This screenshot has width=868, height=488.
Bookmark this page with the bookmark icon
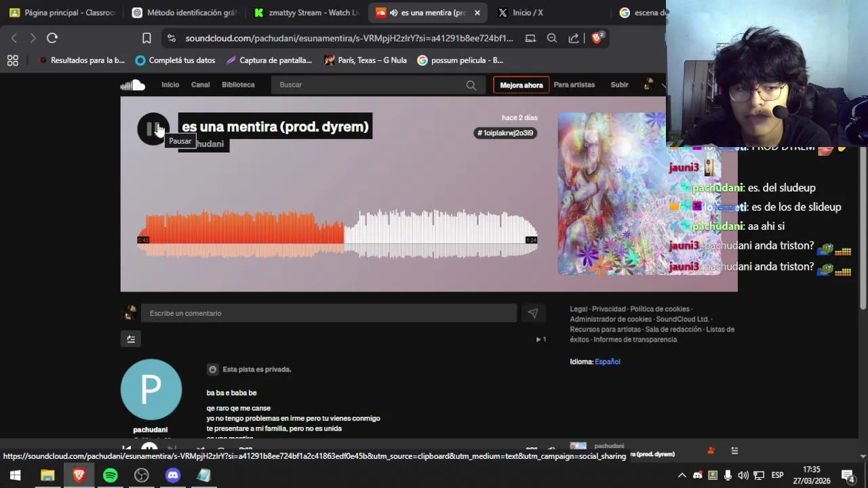(x=146, y=38)
